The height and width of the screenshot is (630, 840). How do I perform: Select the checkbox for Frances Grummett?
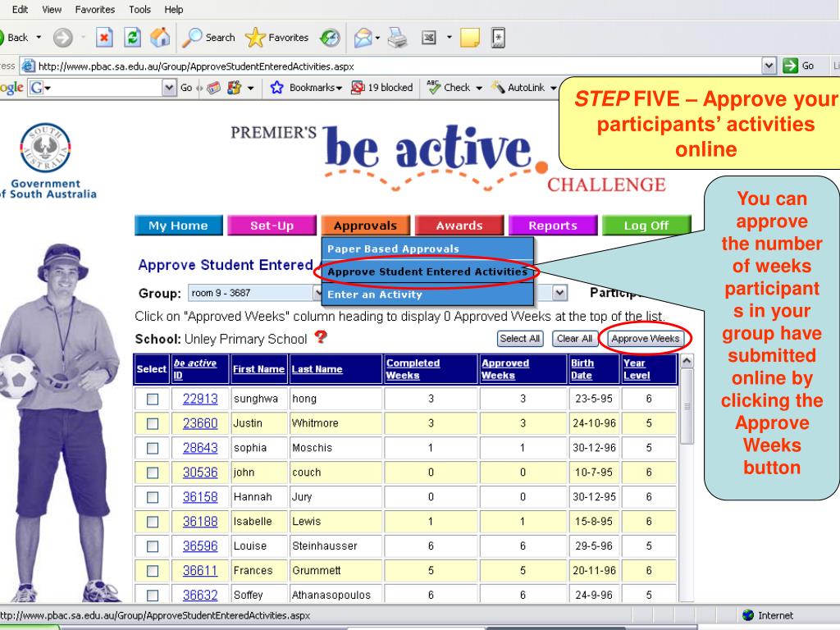[x=153, y=571]
